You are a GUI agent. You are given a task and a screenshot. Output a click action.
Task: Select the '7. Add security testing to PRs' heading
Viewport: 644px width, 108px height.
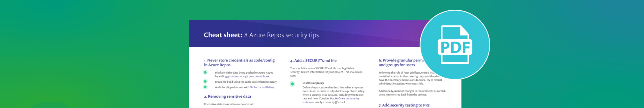[404, 105]
